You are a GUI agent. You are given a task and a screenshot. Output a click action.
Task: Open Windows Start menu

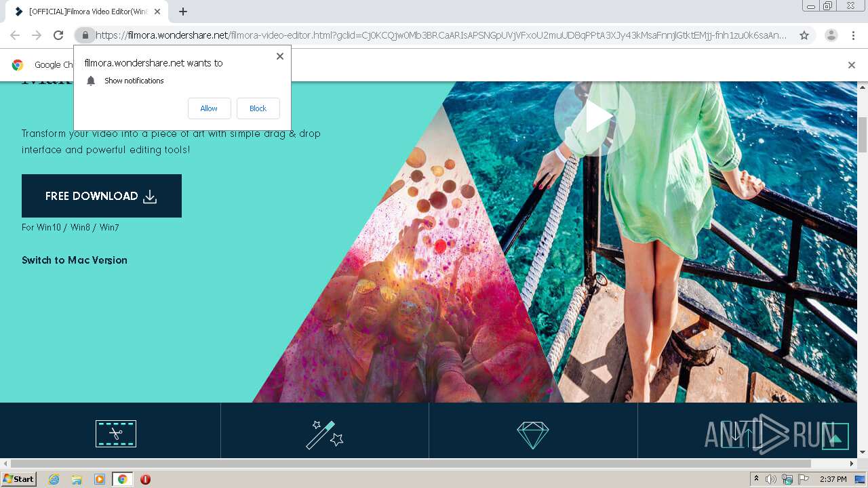[x=19, y=479]
